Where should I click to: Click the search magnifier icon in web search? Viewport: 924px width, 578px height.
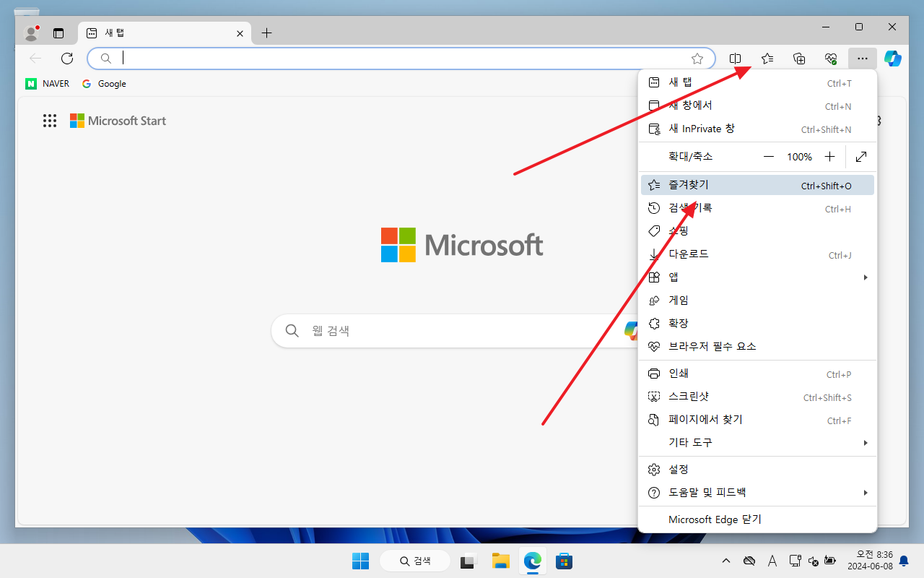(292, 331)
